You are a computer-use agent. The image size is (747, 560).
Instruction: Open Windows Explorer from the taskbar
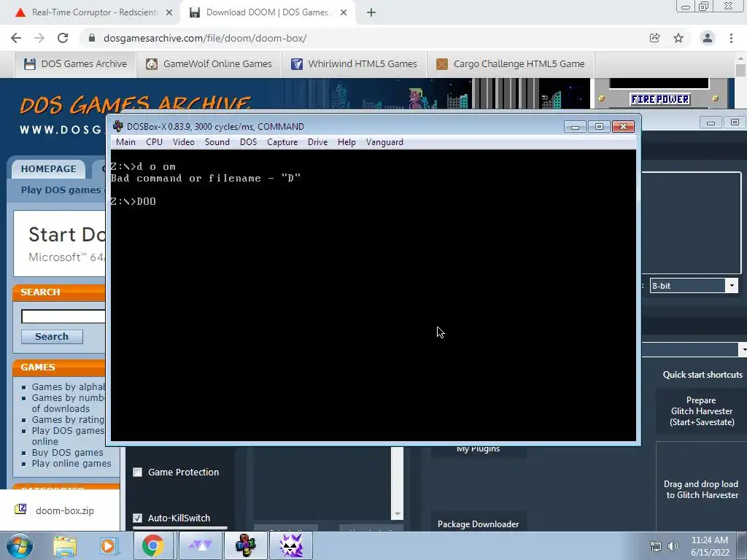tap(64, 545)
